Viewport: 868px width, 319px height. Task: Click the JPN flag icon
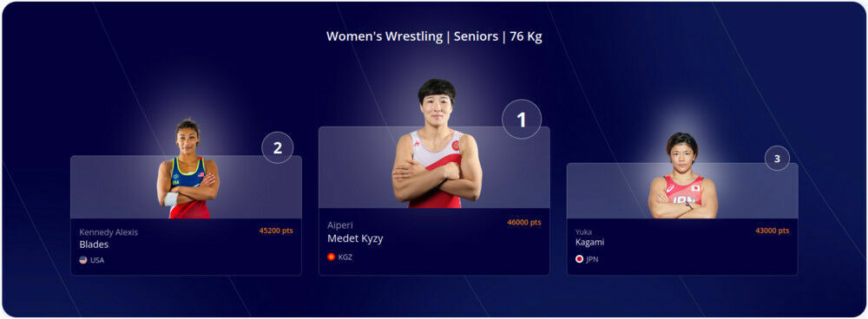(579, 258)
